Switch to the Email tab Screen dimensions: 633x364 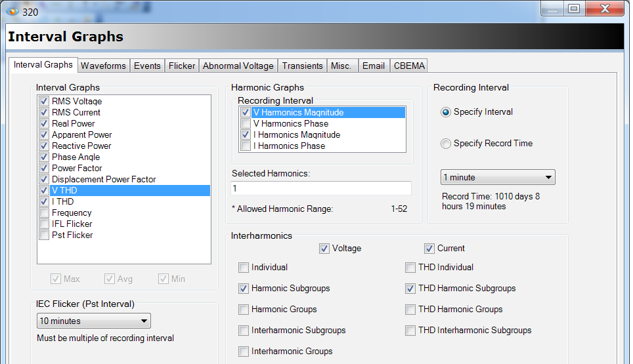(x=374, y=66)
